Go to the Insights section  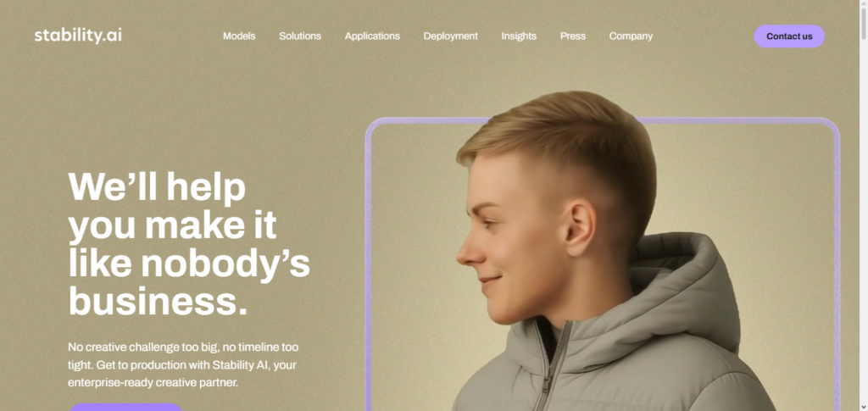coord(519,36)
